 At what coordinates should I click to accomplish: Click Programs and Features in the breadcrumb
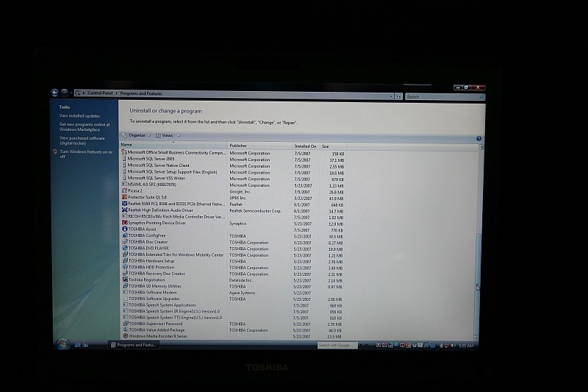(x=141, y=93)
